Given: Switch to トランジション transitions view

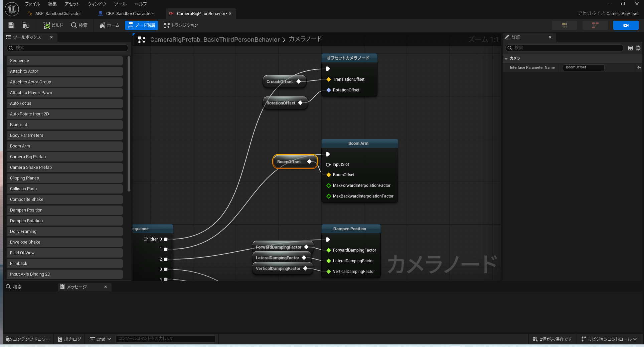Looking at the screenshot, I should coord(181,25).
